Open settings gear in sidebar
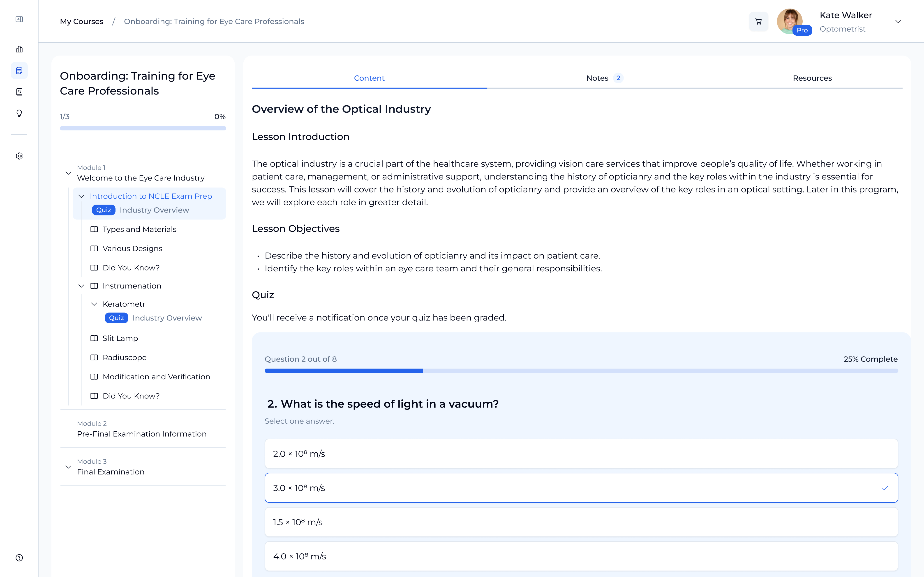 click(x=19, y=156)
